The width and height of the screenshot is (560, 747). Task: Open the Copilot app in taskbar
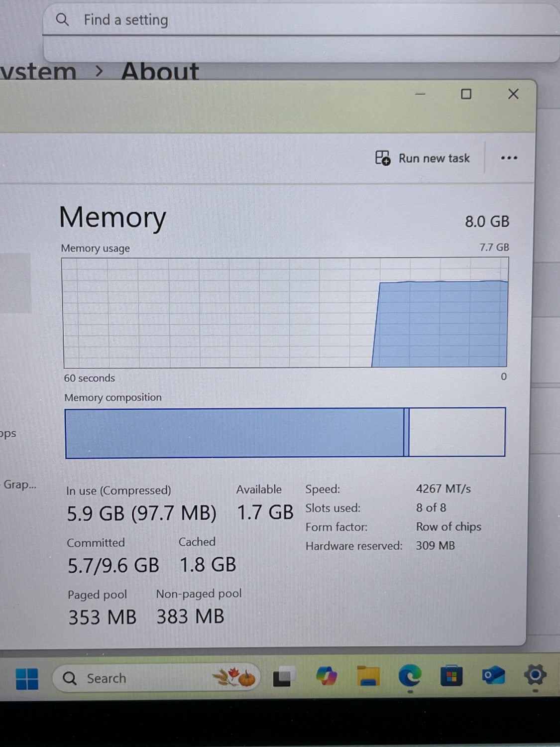[327, 677]
